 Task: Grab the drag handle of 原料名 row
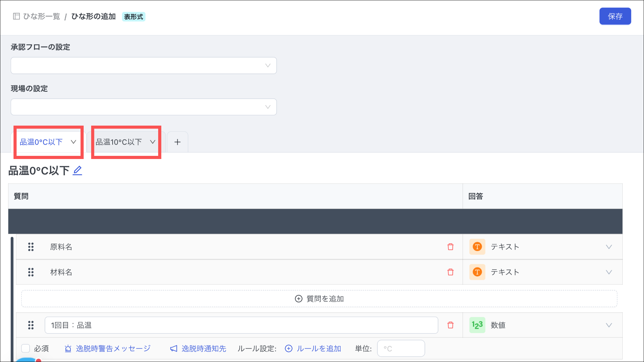[31, 247]
